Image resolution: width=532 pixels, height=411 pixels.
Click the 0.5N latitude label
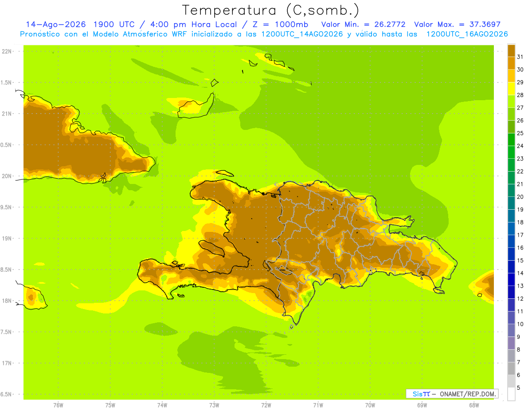point(6,145)
